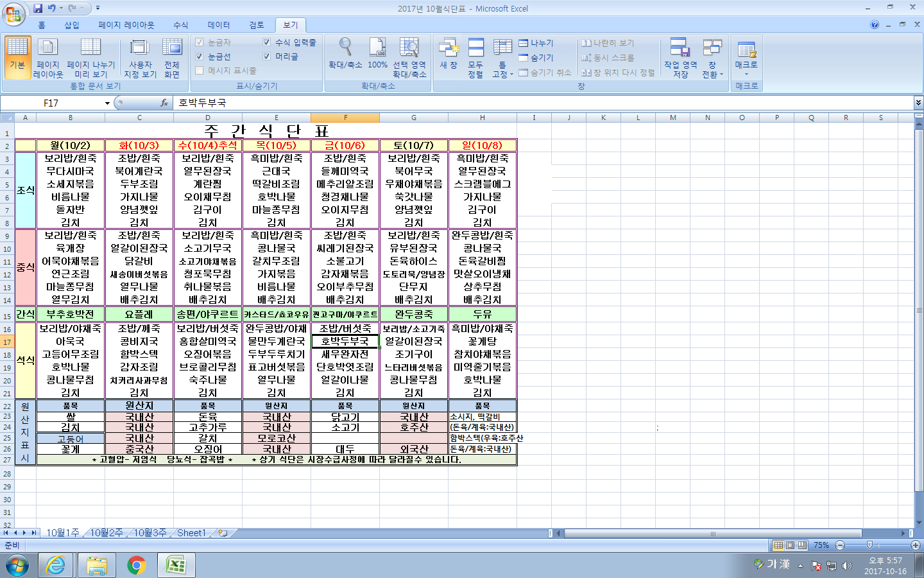Click the 숨기기 hide window button

536,58
